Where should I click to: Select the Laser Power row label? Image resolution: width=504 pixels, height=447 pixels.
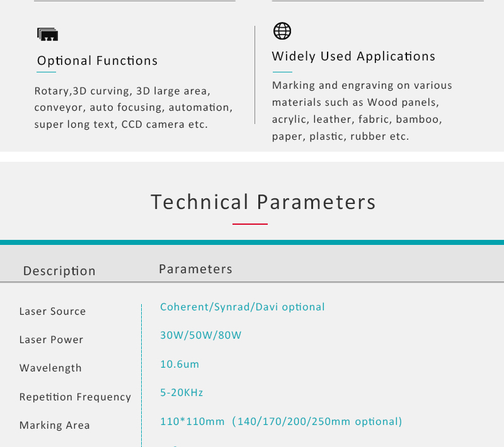coord(52,339)
